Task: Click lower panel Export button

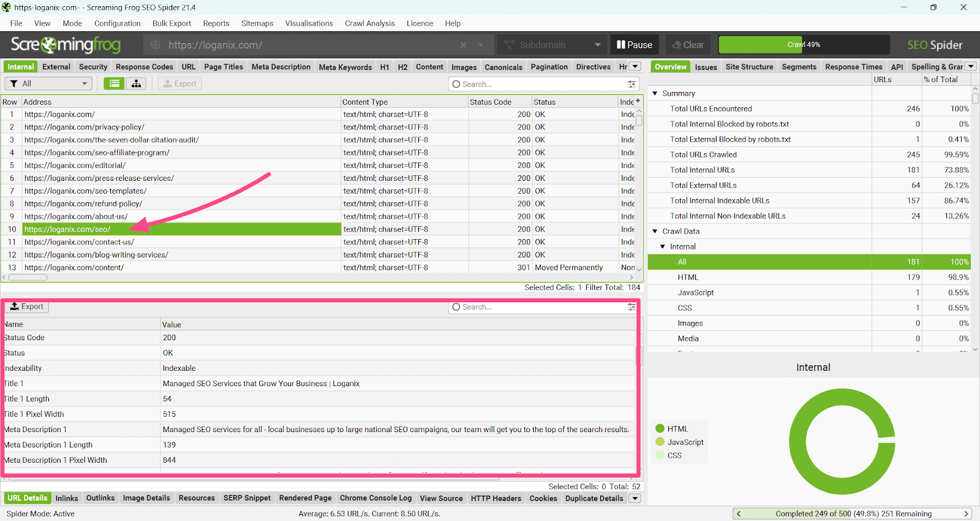Action: point(27,306)
